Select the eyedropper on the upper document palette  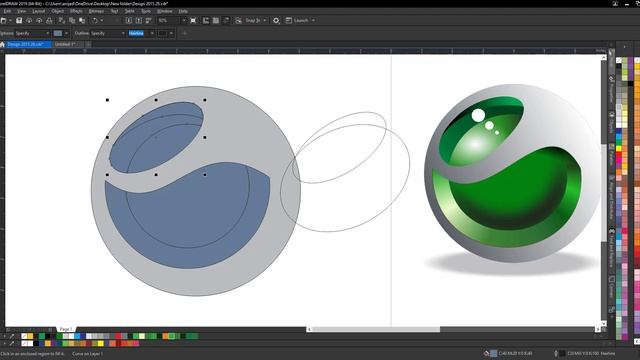pyautogui.click(x=12, y=336)
